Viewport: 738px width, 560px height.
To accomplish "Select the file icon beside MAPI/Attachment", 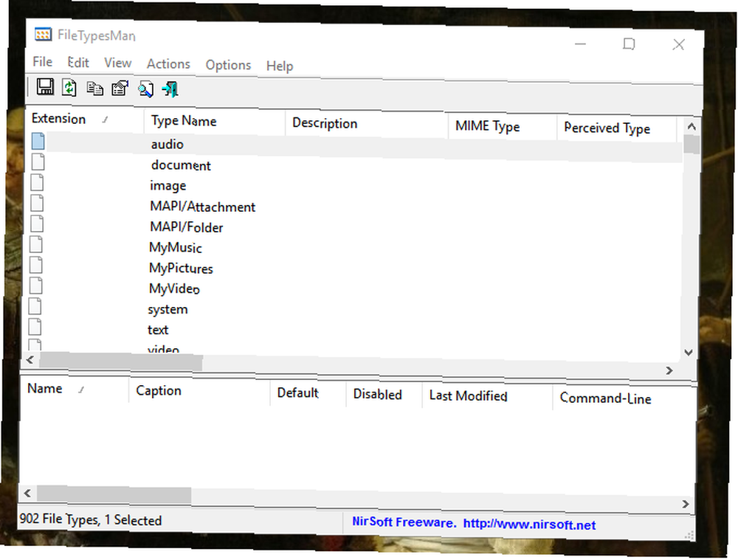I will point(37,203).
